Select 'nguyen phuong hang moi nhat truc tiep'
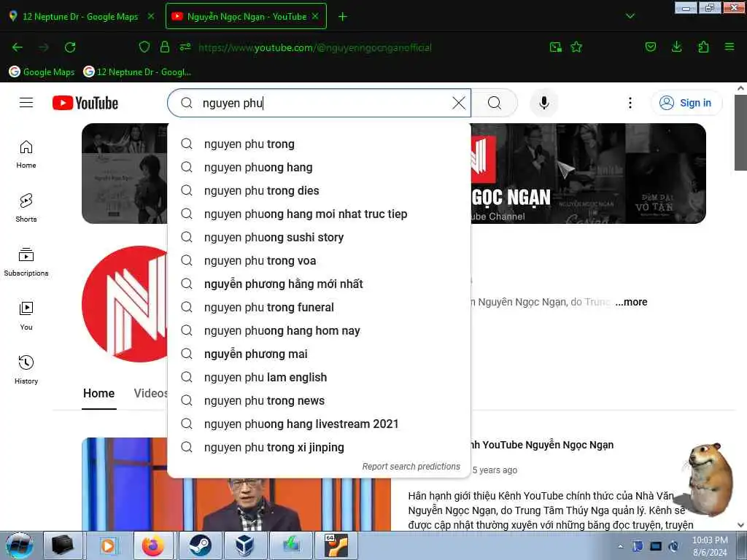The image size is (747, 560). pyautogui.click(x=319, y=214)
